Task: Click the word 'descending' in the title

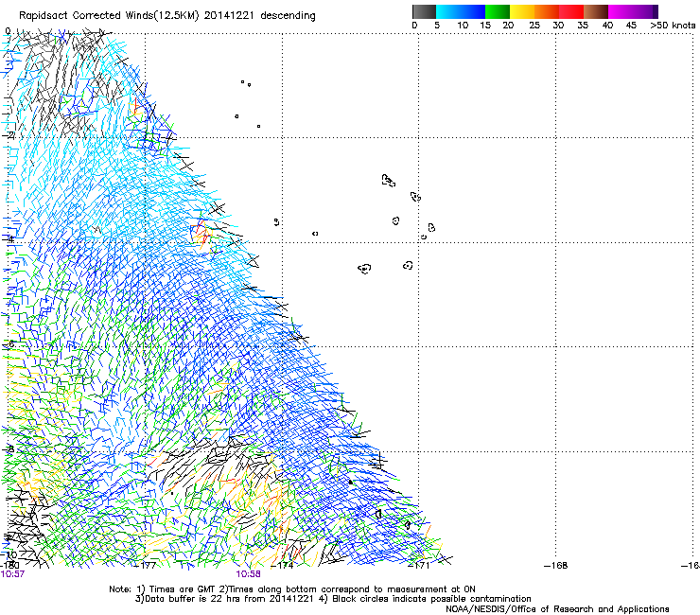Action: 288,16
